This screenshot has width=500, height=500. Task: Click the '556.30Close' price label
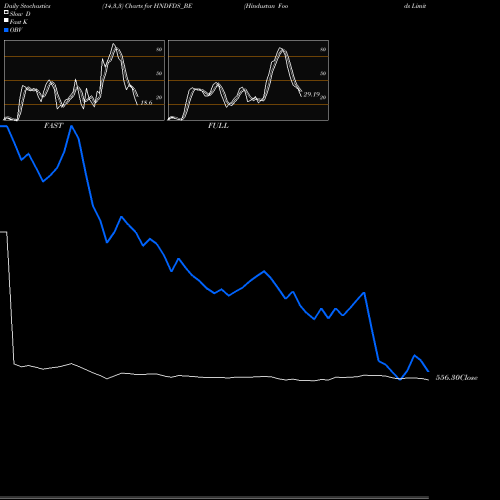pyautogui.click(x=457, y=378)
